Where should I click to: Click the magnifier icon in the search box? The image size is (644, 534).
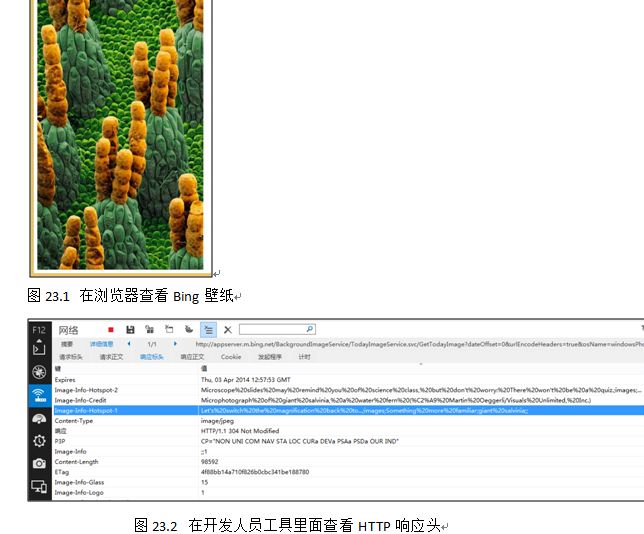click(310, 329)
